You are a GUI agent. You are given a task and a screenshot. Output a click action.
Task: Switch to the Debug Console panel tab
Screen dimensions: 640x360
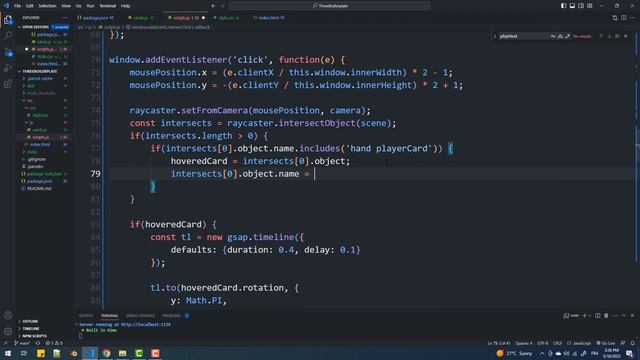click(140, 316)
